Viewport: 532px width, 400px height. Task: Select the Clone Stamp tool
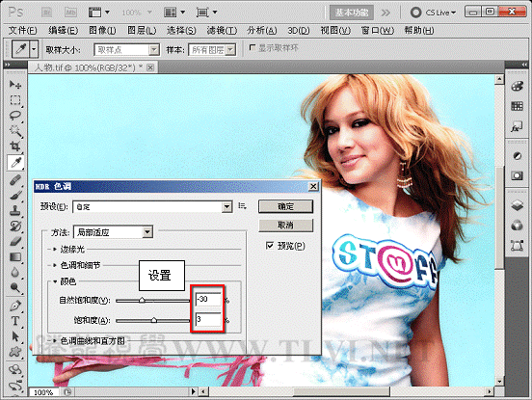click(x=15, y=211)
